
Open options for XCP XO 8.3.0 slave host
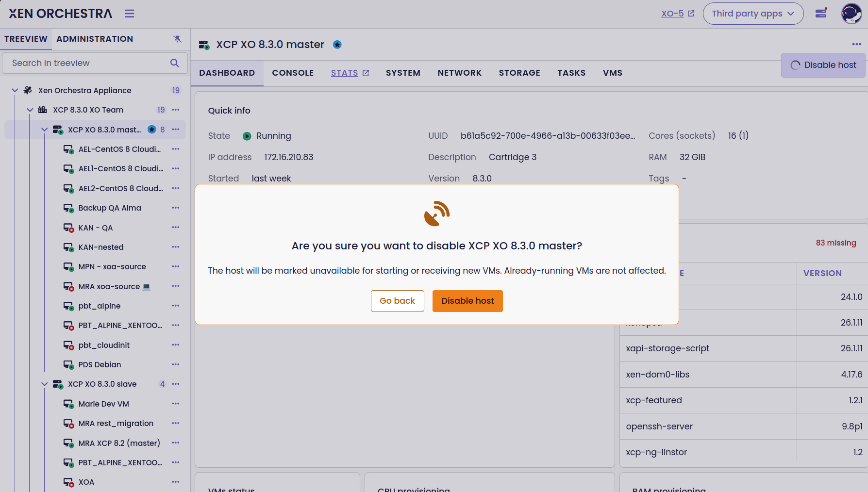click(x=176, y=384)
